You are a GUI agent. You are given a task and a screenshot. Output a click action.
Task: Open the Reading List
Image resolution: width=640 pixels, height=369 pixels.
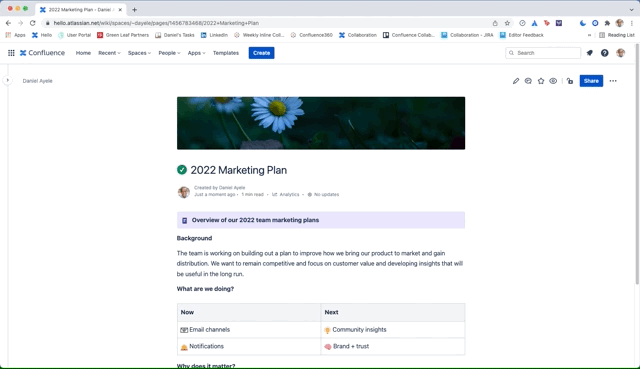(617, 35)
